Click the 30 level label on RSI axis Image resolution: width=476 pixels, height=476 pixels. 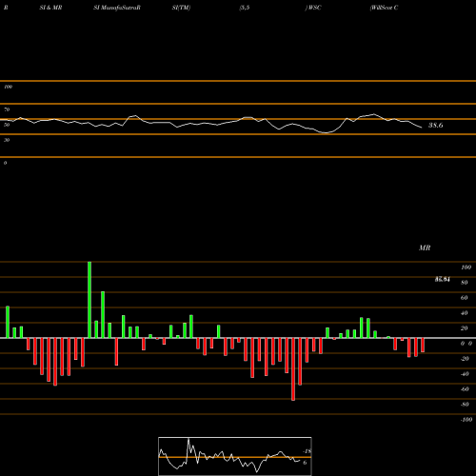click(7, 140)
